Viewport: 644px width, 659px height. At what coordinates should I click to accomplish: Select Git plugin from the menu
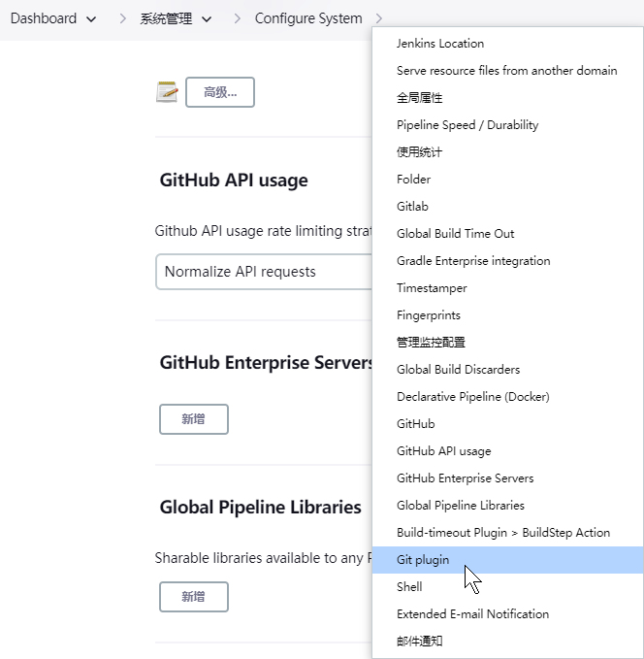click(x=422, y=560)
